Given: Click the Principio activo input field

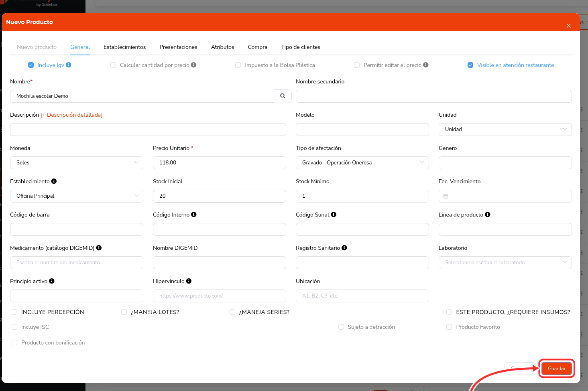Looking at the screenshot, I should (x=77, y=296).
